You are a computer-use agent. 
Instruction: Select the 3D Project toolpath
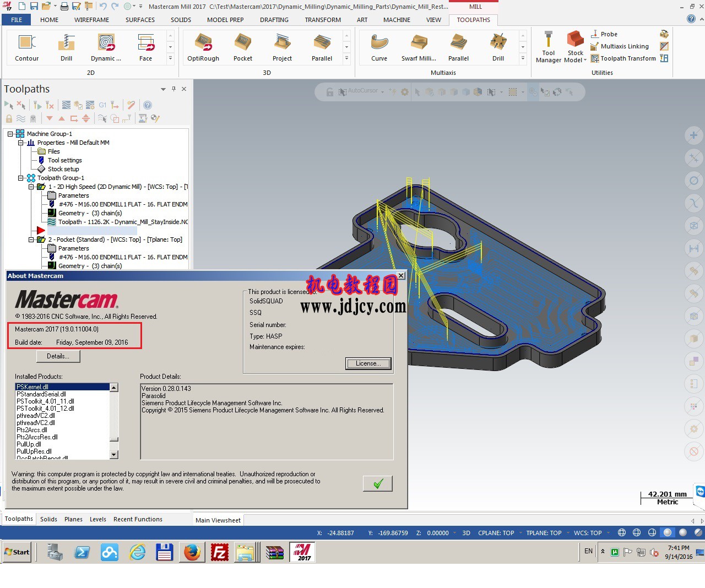[x=282, y=47]
